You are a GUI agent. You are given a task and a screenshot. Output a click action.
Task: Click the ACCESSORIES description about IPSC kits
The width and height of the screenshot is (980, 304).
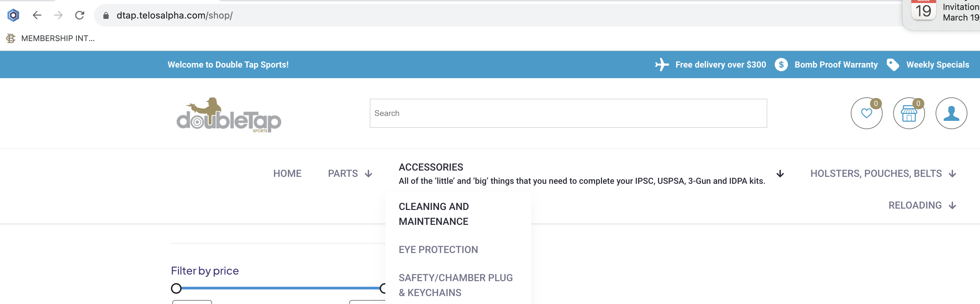pos(582,181)
